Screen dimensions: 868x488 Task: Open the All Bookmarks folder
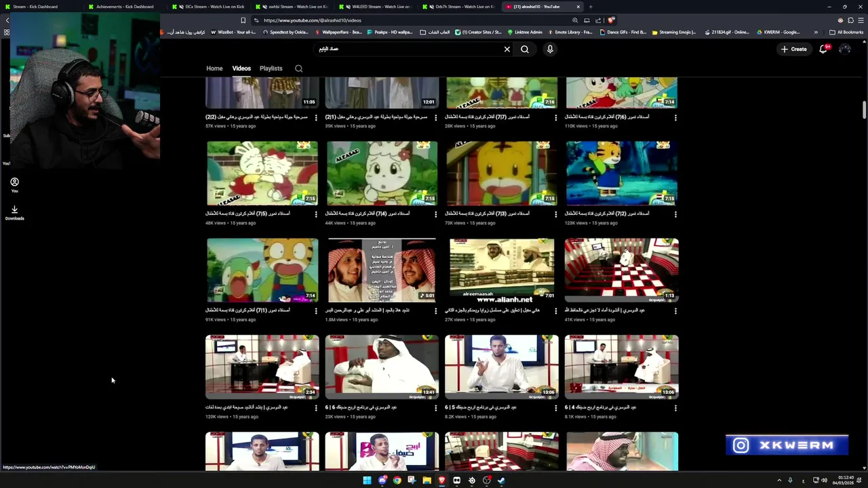(846, 32)
